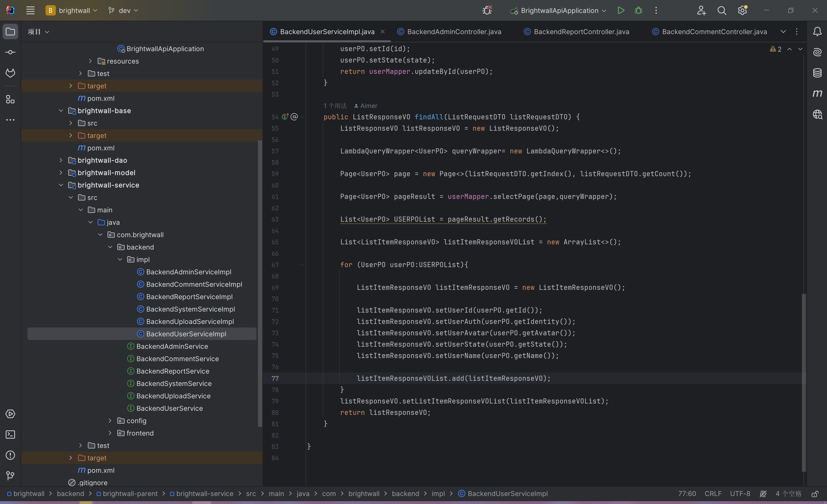Open brightwall project dropdown
The image size is (827, 504).
[72, 10]
